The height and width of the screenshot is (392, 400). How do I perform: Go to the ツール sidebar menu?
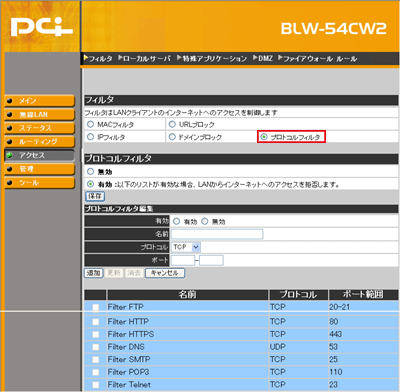pos(39,183)
